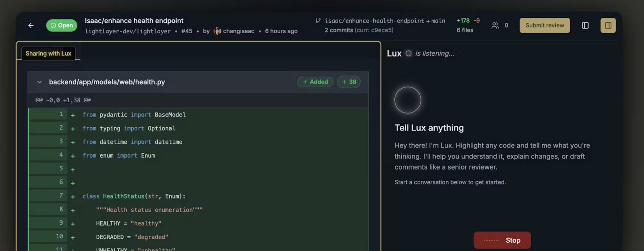644x251 pixels.
Task: Click the Stop listening button
Action: click(x=502, y=240)
